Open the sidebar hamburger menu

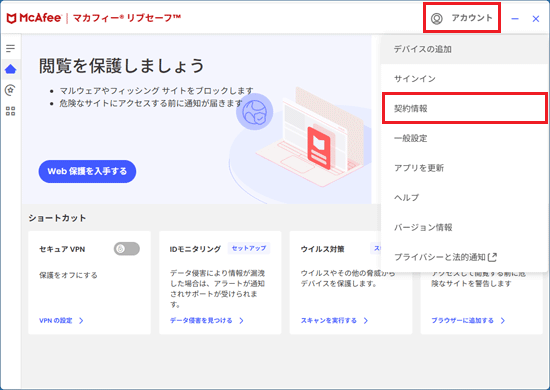[x=11, y=48]
